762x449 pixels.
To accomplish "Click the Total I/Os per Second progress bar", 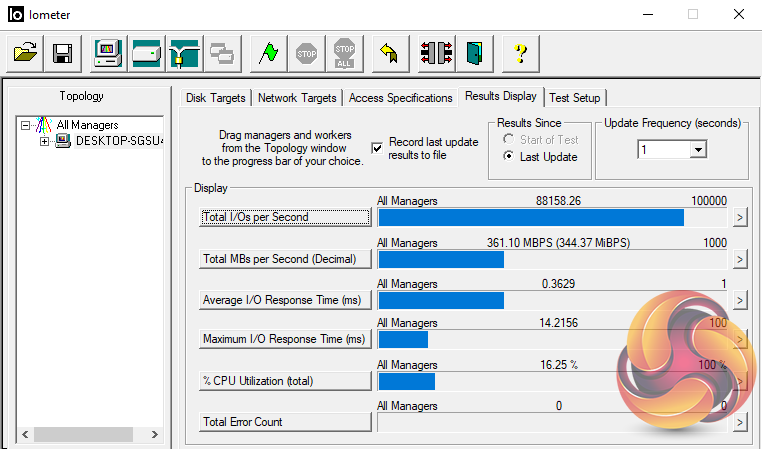I will click(552, 218).
